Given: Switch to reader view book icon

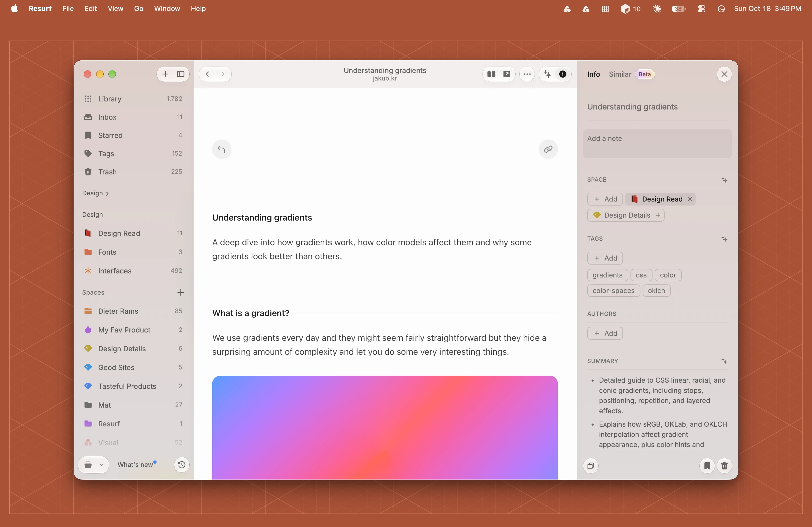Looking at the screenshot, I should tap(491, 74).
